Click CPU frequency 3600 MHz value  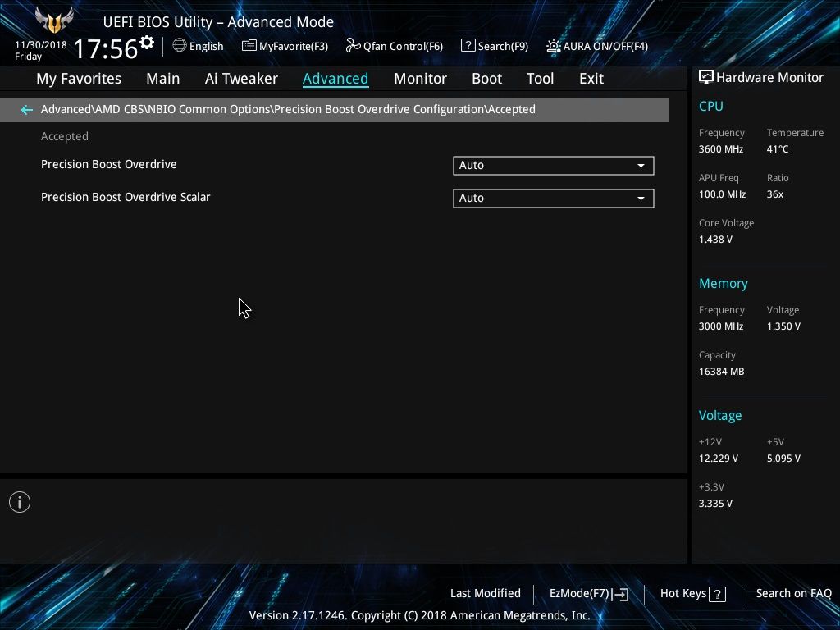tap(720, 149)
